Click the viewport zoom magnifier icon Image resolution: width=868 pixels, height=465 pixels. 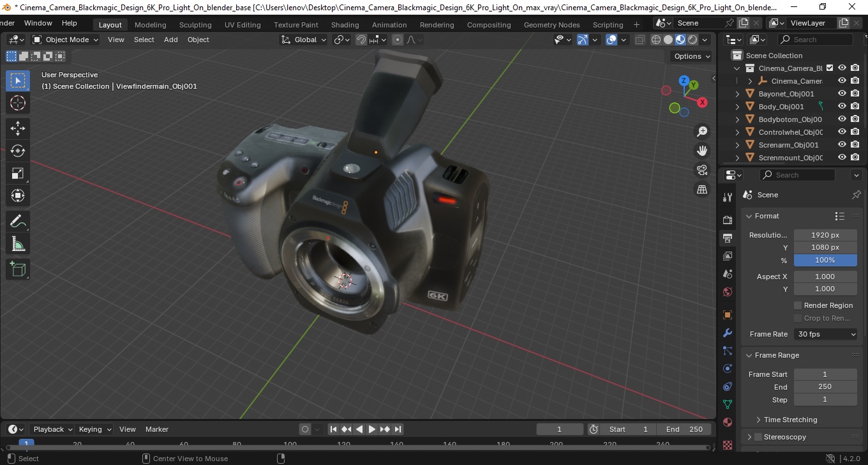tap(702, 132)
